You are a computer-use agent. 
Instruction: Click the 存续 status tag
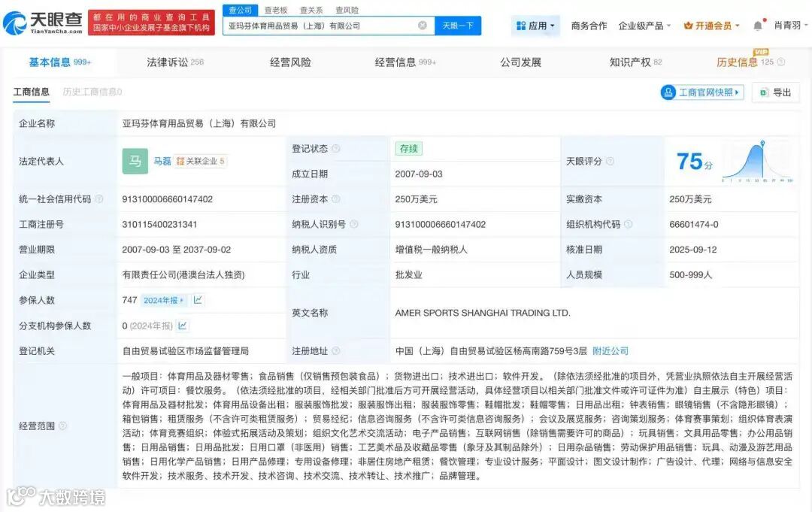(x=408, y=149)
